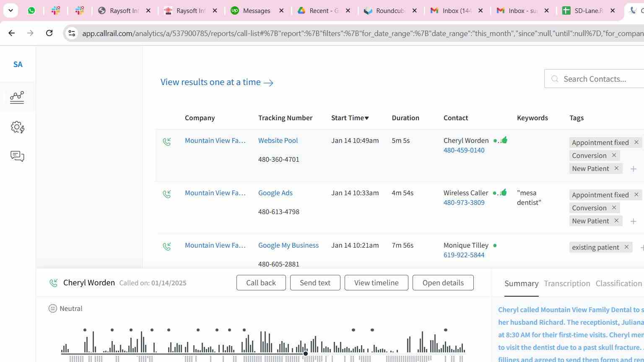This screenshot has width=644, height=362.
Task: Sort by Start Time column
Action: (350, 118)
